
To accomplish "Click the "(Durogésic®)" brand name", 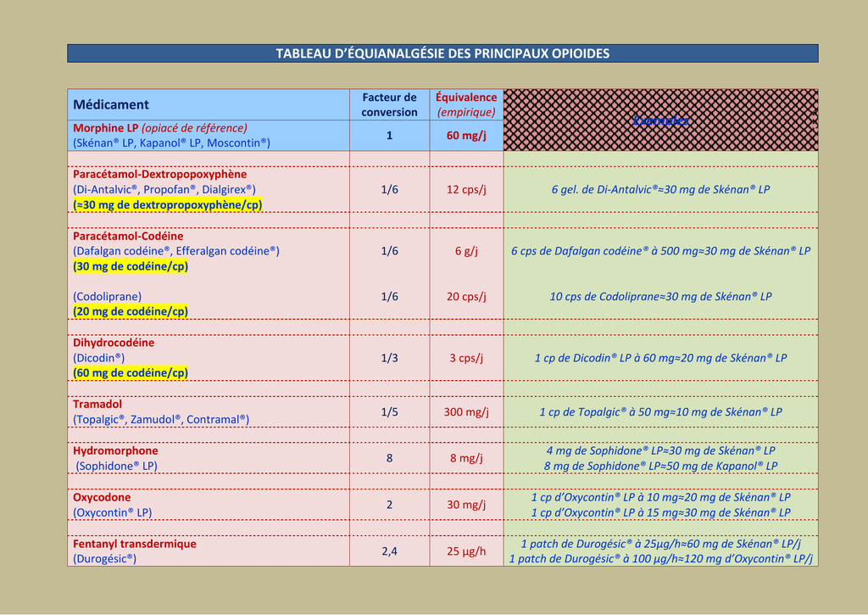I will (x=104, y=558).
